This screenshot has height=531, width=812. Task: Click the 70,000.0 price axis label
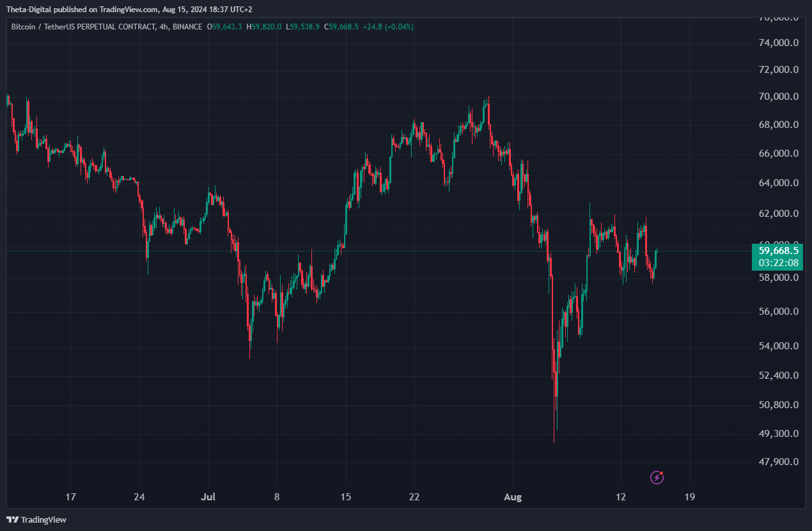pos(777,97)
